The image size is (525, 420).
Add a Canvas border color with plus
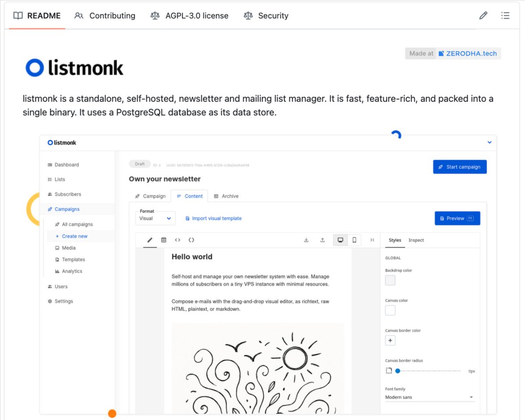[390, 340]
